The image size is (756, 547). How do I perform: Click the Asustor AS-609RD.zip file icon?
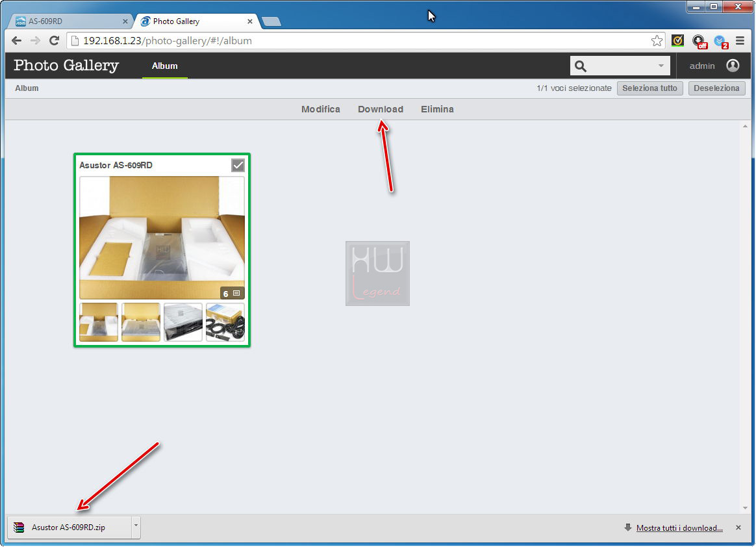[19, 528]
